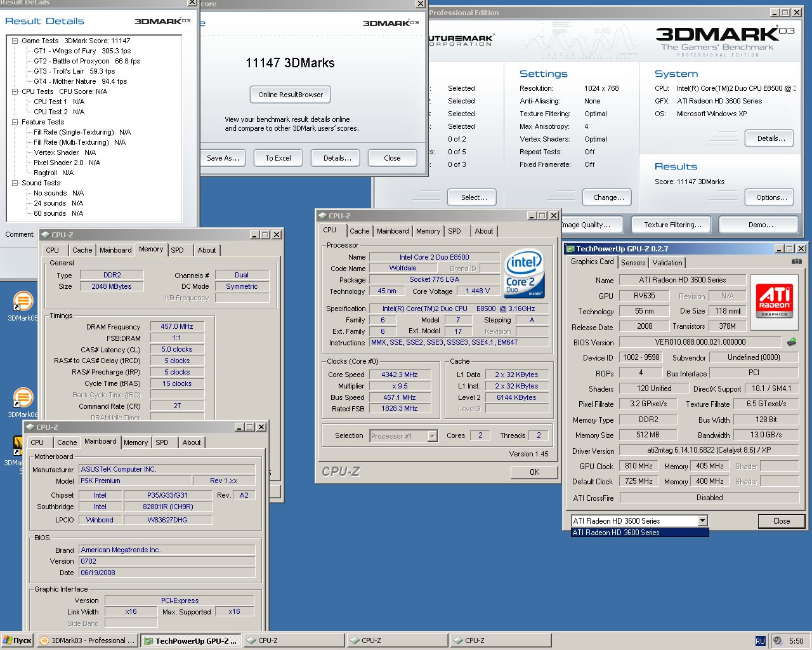The height and width of the screenshot is (650, 812).
Task: Click the CPU-Z Memory window title icon
Action: tap(46, 235)
